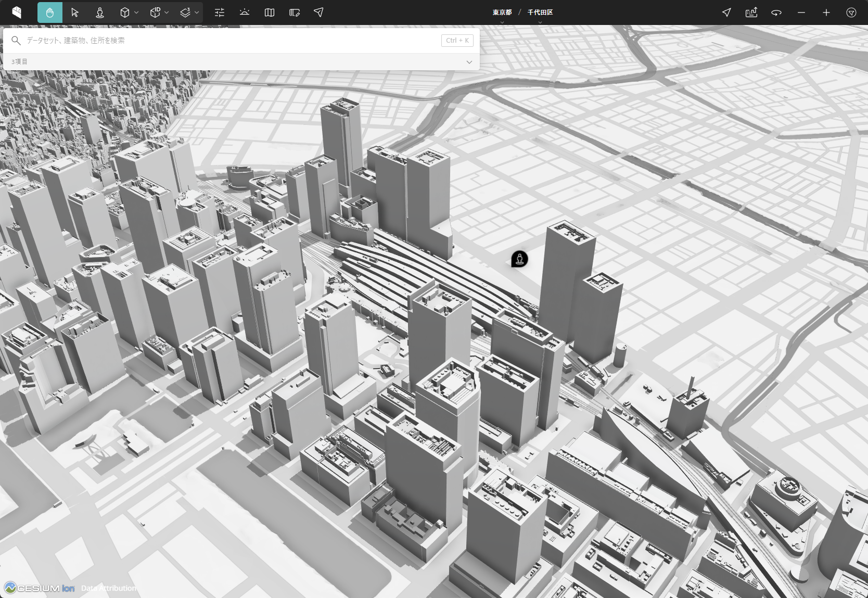Click the pedestrian marker pin on the map
This screenshot has height=598, width=868.
[519, 259]
